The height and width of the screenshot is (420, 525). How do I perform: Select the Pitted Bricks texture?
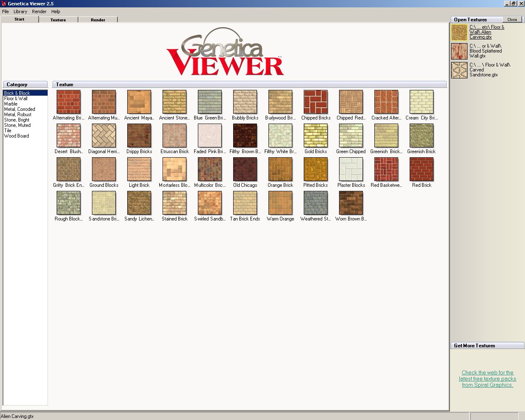pos(316,169)
